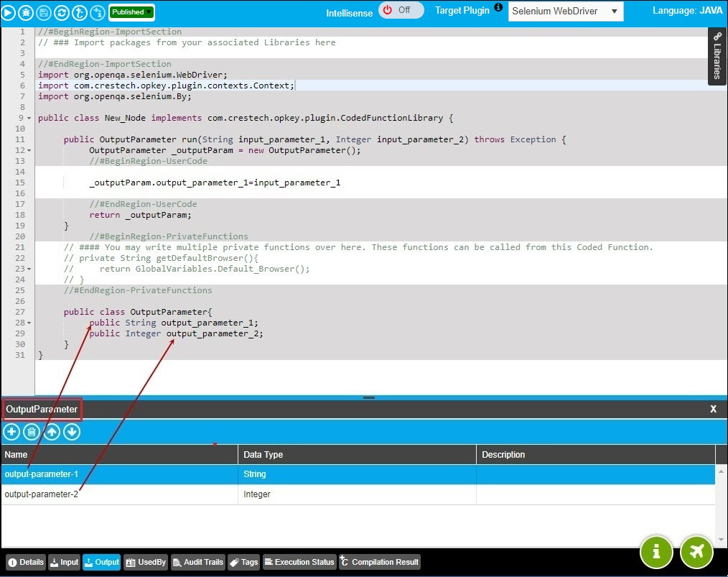Click the faded plus icon left of Published
The height and width of the screenshot is (577, 728).
click(x=98, y=12)
